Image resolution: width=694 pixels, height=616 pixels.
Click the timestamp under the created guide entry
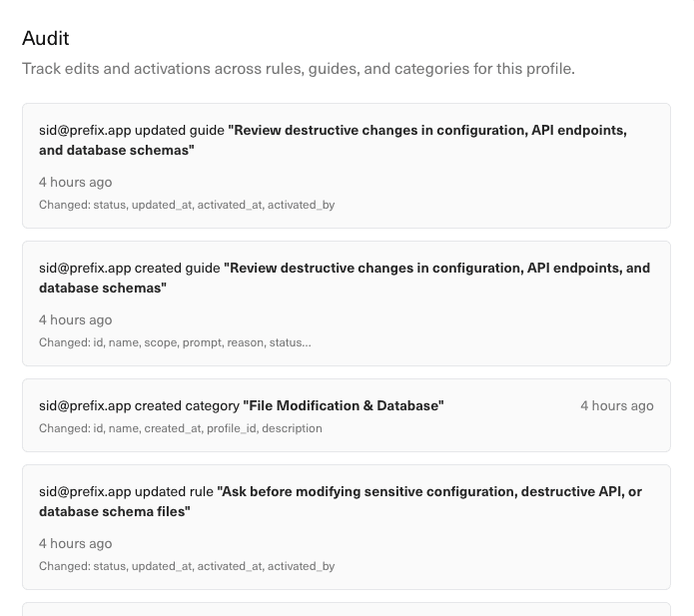coord(75,320)
